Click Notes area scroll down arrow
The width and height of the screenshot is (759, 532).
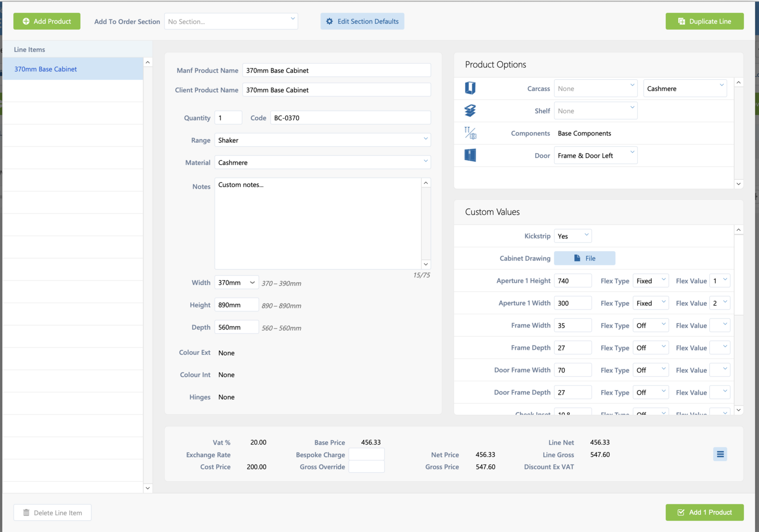click(426, 265)
